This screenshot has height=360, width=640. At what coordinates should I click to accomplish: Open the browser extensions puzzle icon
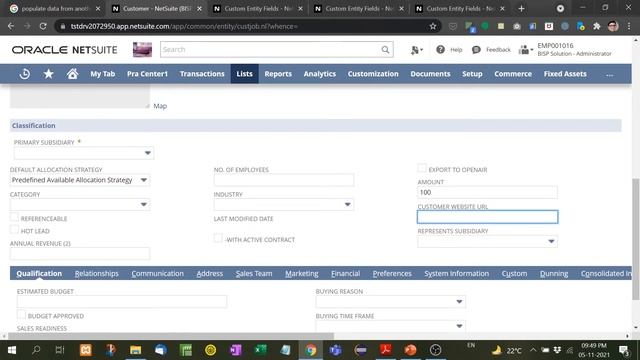[597, 26]
